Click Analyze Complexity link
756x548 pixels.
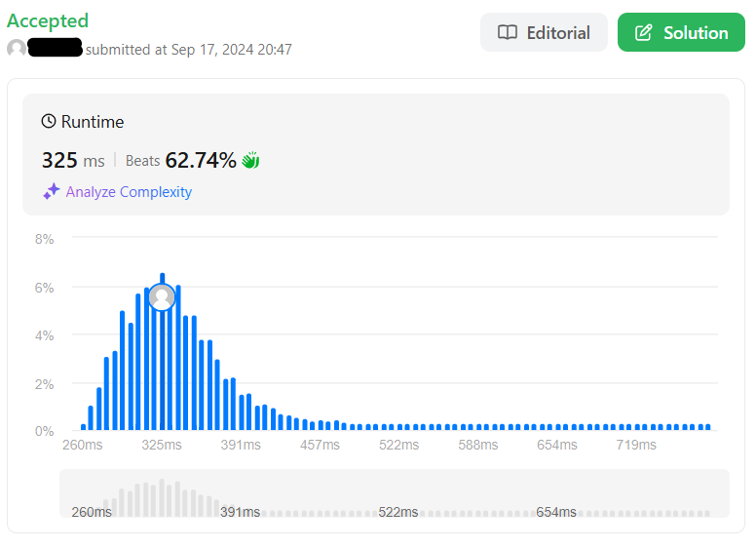click(x=129, y=192)
